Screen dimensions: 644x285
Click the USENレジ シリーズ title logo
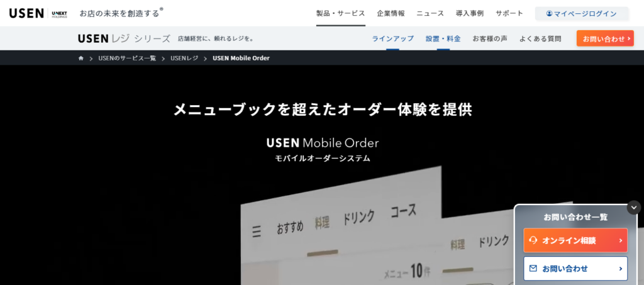[124, 38]
